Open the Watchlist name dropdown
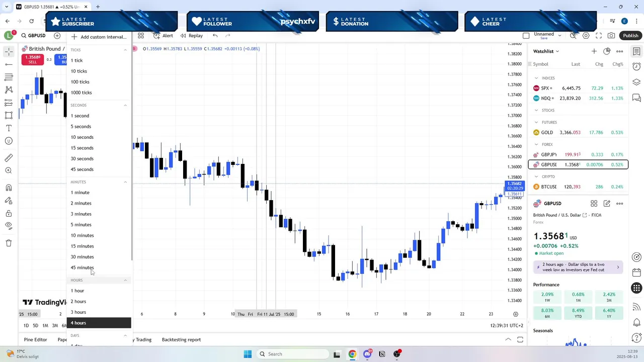 click(x=546, y=51)
